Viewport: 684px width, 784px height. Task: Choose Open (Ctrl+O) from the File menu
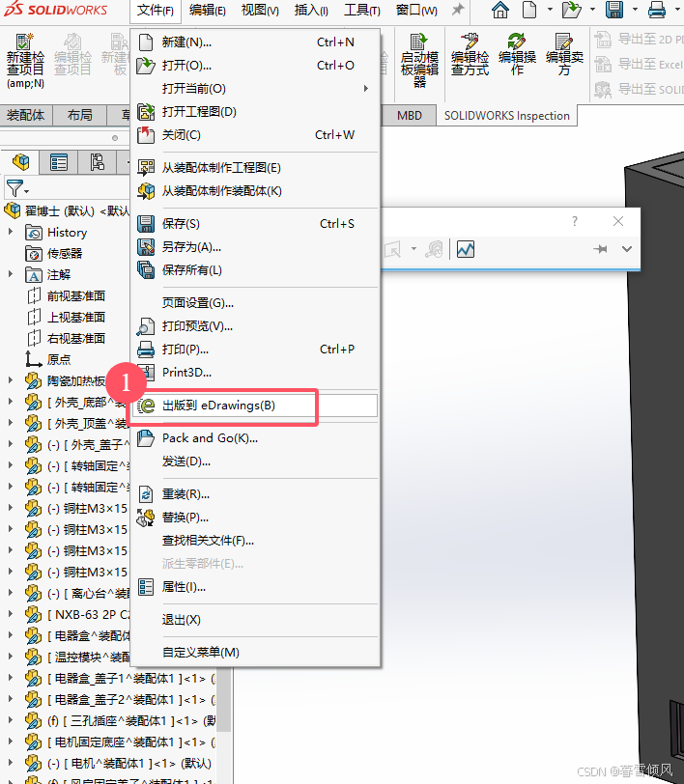[x=255, y=66]
